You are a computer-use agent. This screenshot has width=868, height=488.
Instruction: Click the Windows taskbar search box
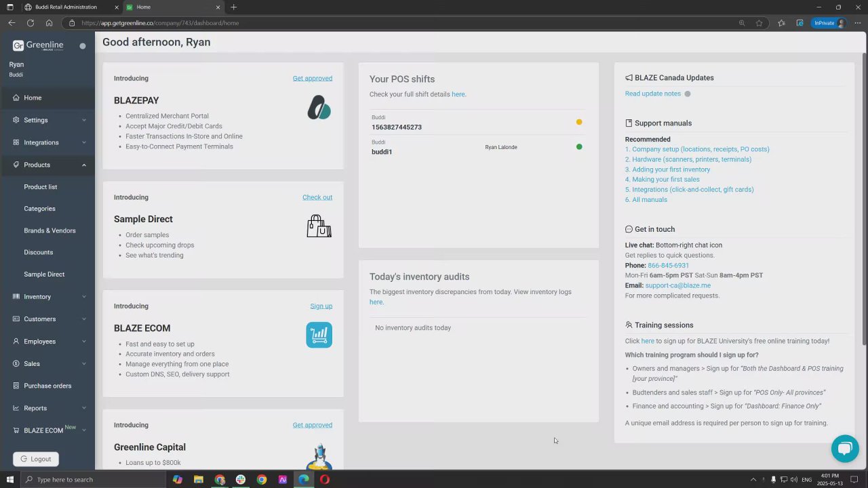pos(93,480)
